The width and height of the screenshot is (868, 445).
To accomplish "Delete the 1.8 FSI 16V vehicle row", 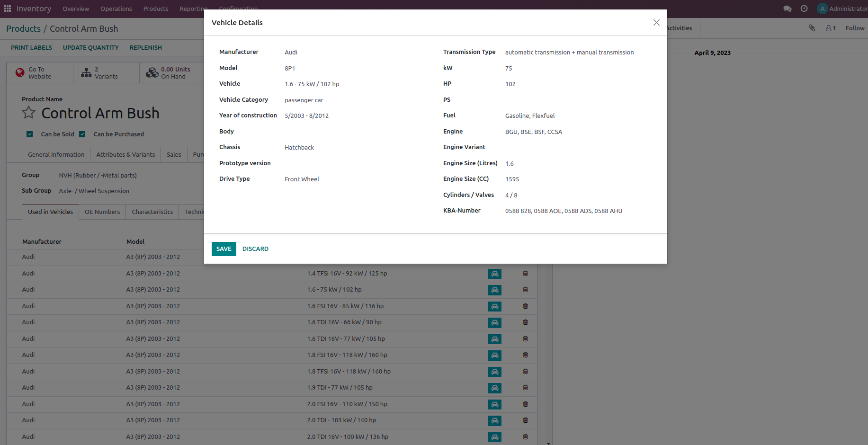I will [x=525, y=355].
